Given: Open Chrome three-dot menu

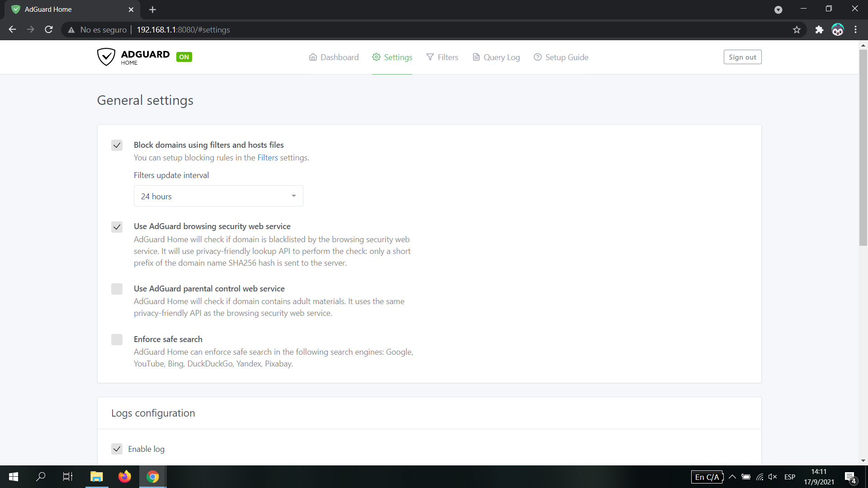Looking at the screenshot, I should (855, 30).
